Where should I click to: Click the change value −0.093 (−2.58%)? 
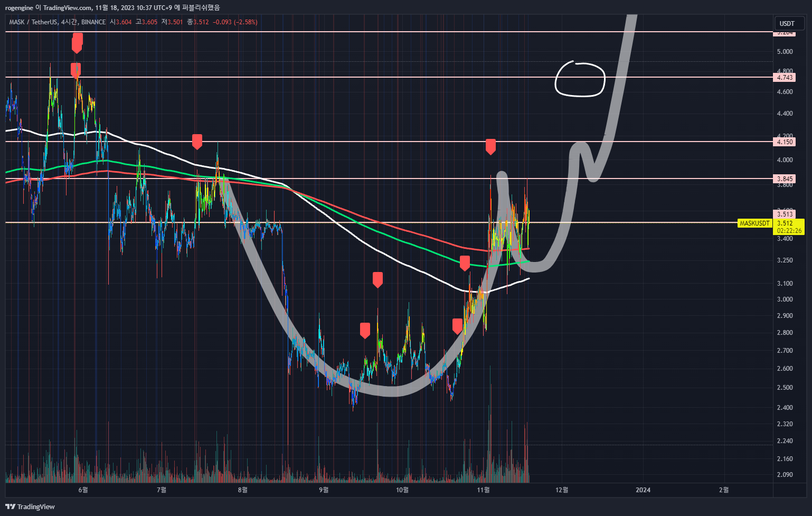click(x=235, y=22)
